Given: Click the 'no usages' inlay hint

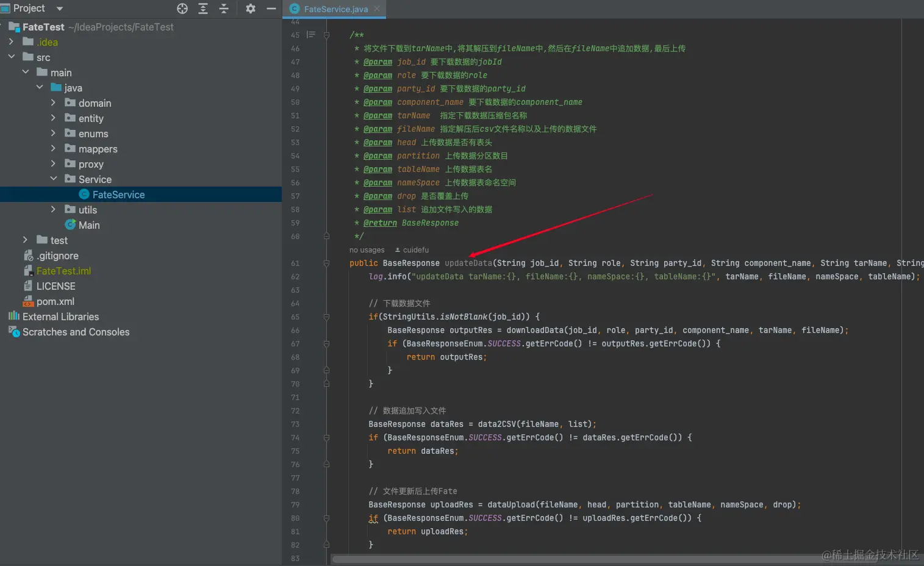Looking at the screenshot, I should [x=367, y=250].
